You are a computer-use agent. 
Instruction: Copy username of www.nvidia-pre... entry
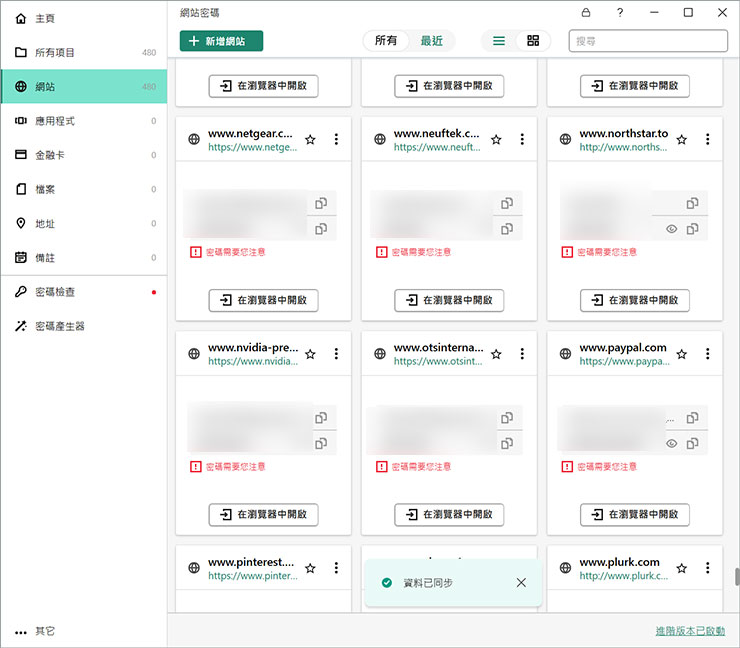click(x=321, y=418)
